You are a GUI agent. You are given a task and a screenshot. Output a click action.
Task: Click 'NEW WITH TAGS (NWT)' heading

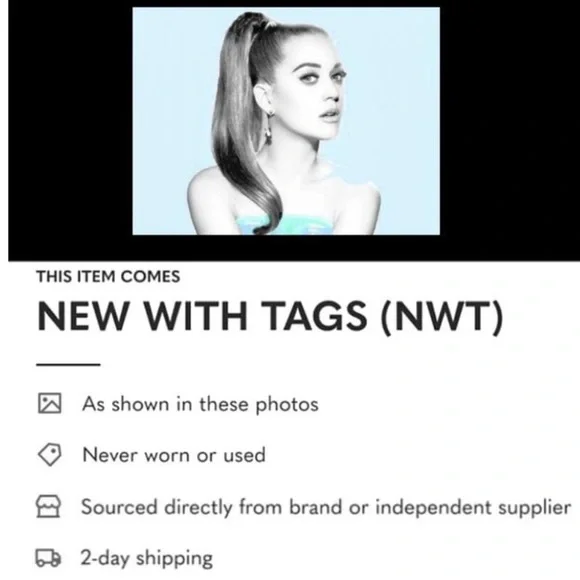point(270,316)
